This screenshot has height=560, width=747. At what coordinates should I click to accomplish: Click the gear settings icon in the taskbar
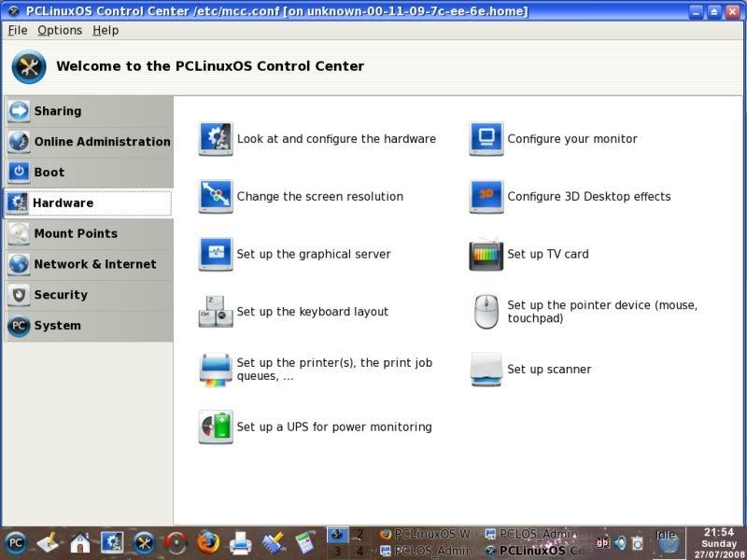(112, 543)
